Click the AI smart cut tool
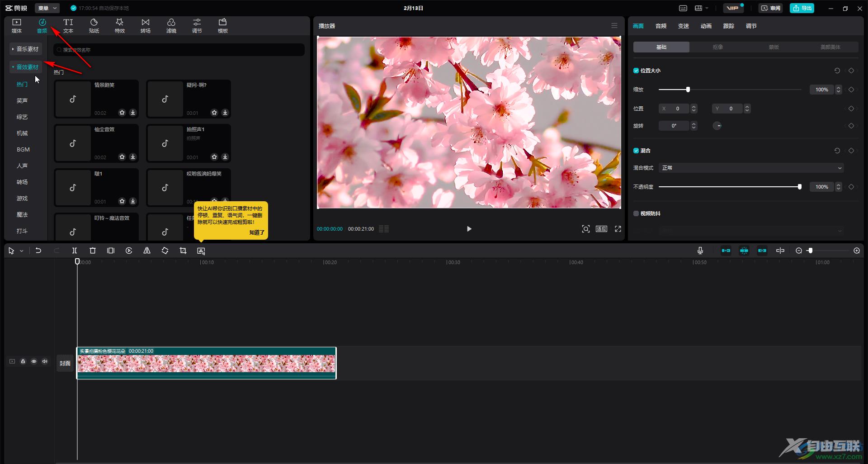The width and height of the screenshot is (868, 464). tap(201, 251)
